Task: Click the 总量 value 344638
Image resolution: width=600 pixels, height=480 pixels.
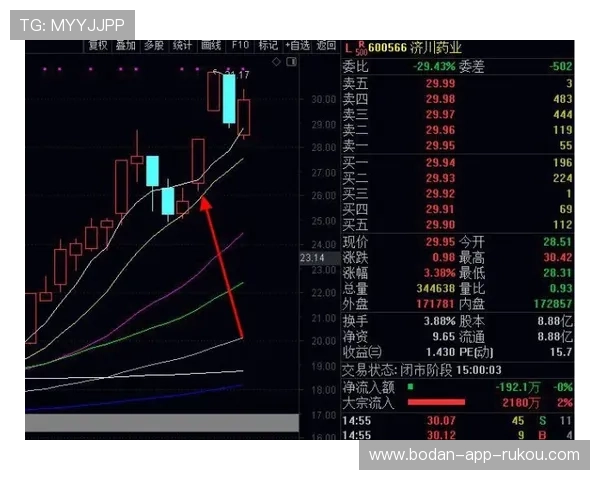Action: click(436, 288)
